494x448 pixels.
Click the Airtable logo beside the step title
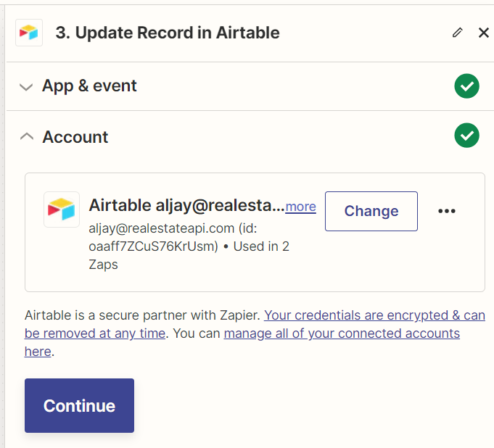click(29, 33)
